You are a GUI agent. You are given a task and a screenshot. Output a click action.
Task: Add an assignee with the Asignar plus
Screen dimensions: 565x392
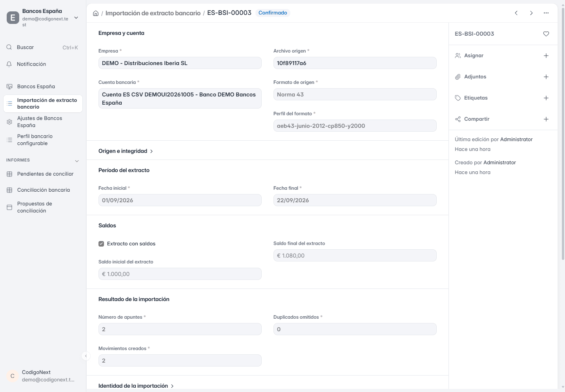[x=546, y=56]
